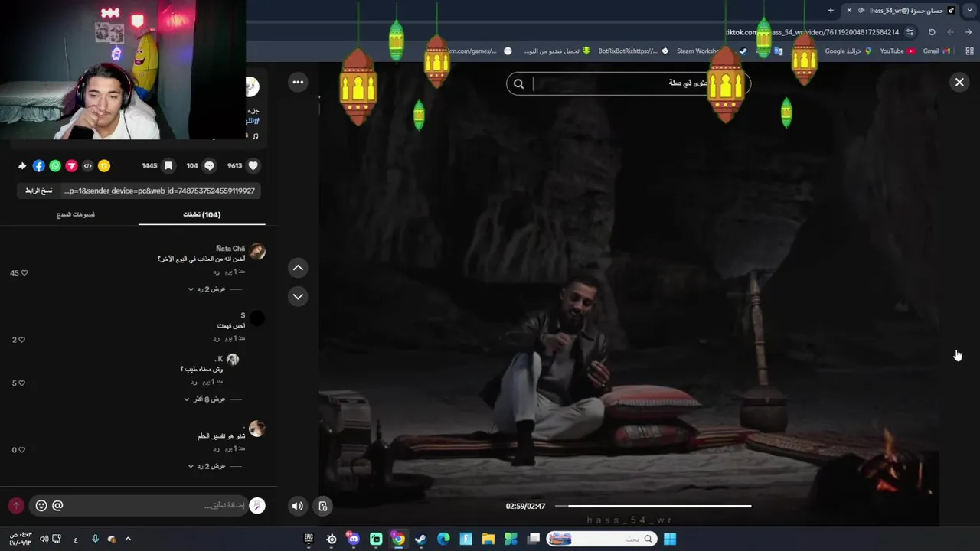This screenshot has height=551, width=980.
Task: Open File Explorer from the taskbar
Action: [x=488, y=539]
